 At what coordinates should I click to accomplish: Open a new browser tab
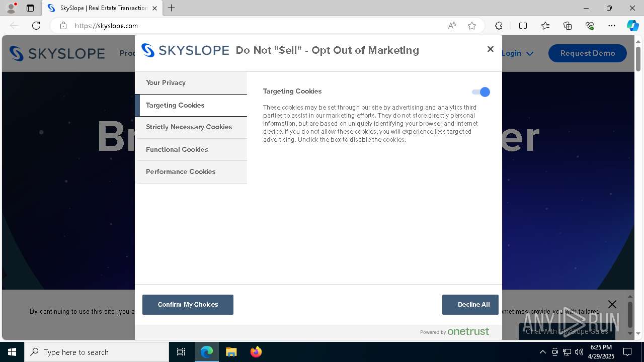coord(172,8)
